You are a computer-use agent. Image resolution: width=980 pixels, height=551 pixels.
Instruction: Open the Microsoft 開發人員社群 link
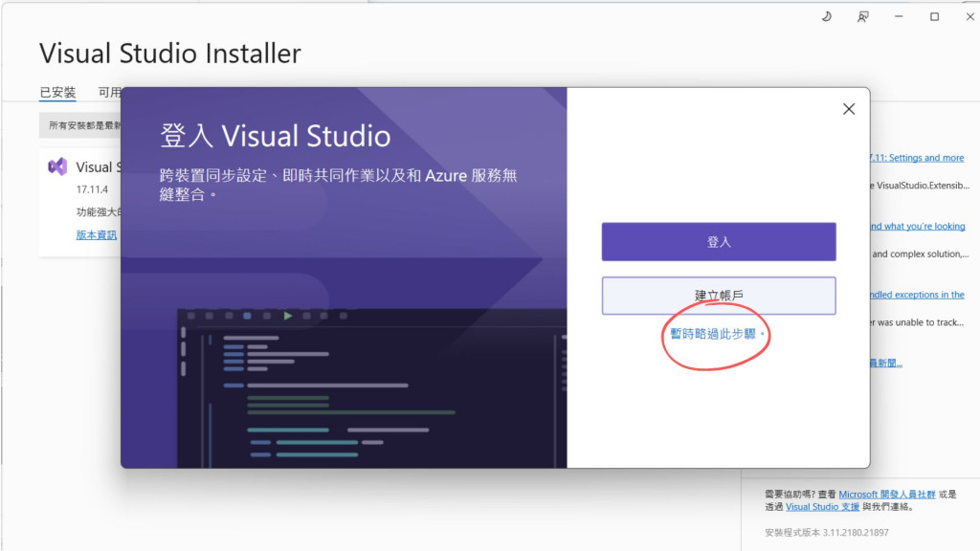(887, 495)
